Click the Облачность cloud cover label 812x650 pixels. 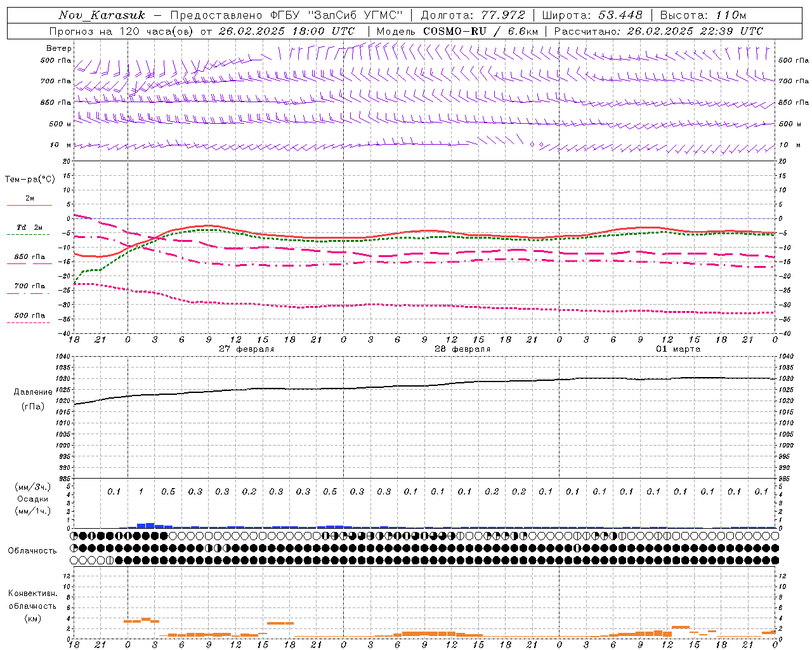click(x=32, y=551)
